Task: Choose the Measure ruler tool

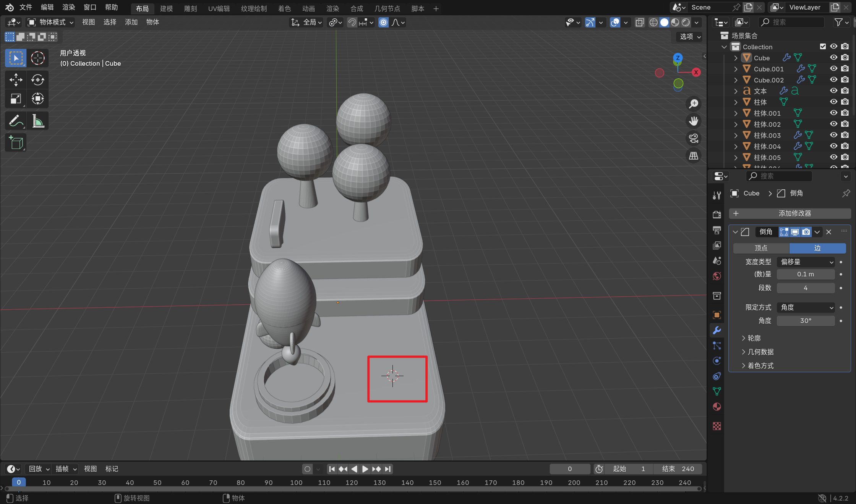Action: pyautogui.click(x=37, y=121)
